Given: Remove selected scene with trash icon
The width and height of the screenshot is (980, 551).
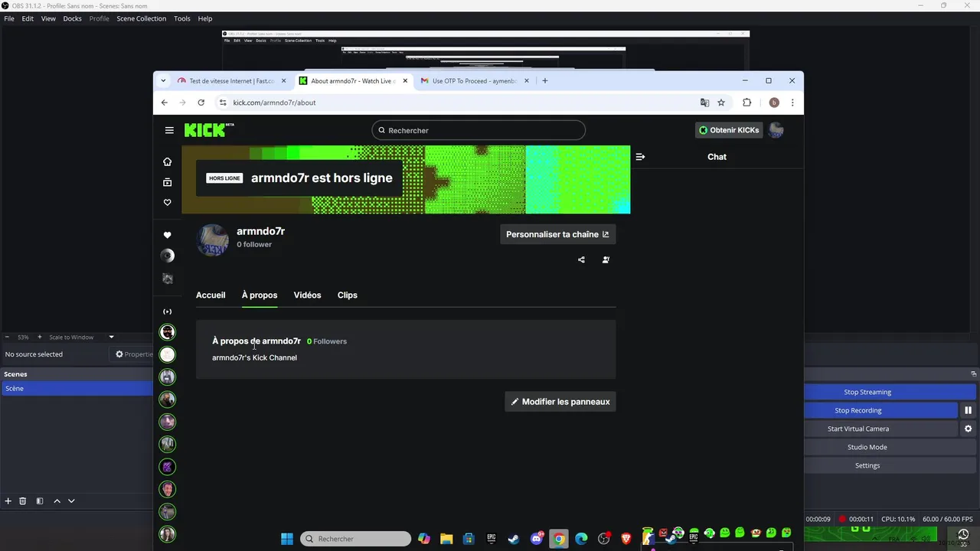Looking at the screenshot, I should 23,500.
